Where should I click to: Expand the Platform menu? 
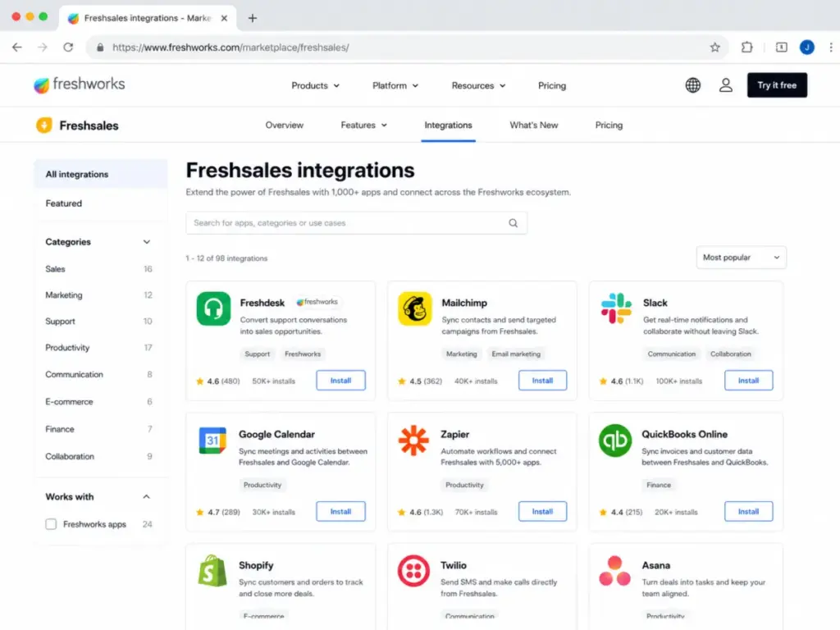395,85
